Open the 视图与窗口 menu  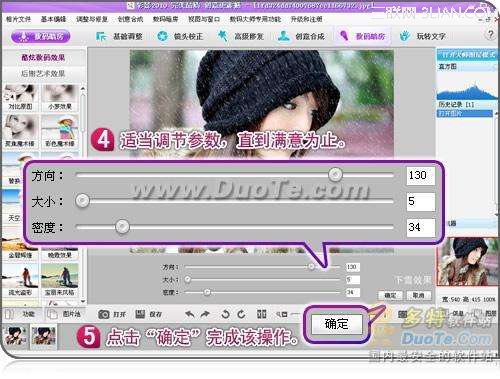(204, 19)
